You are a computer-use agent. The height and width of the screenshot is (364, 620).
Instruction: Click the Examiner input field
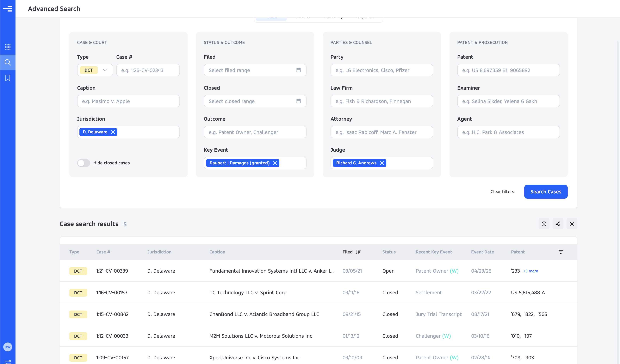coord(509,101)
